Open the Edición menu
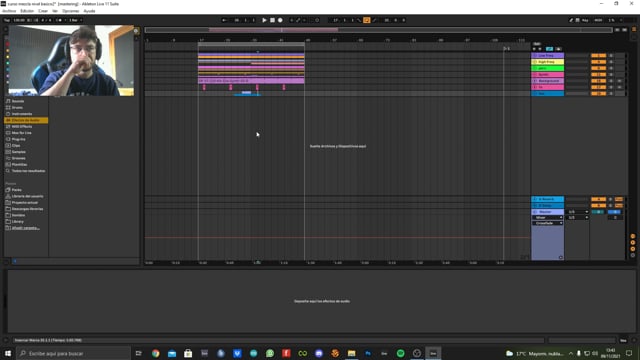Viewport: 640px width, 360px height. (x=27, y=11)
